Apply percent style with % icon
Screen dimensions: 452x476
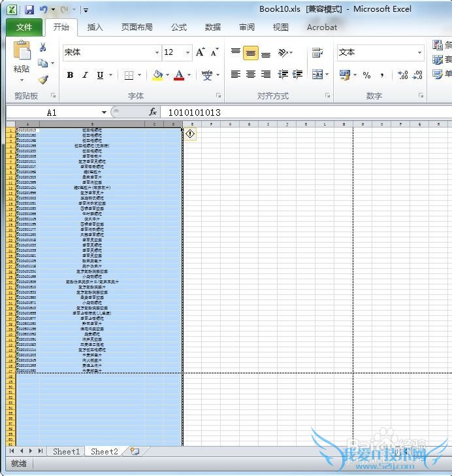click(366, 75)
